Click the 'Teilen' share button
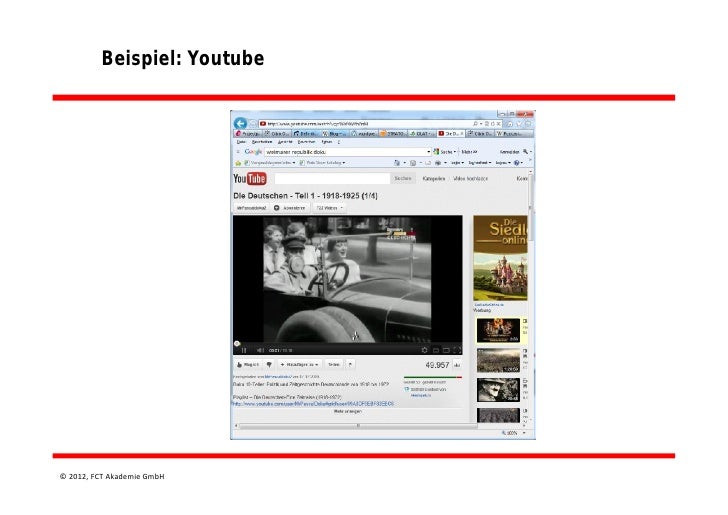This screenshot has width=728, height=515. point(334,365)
